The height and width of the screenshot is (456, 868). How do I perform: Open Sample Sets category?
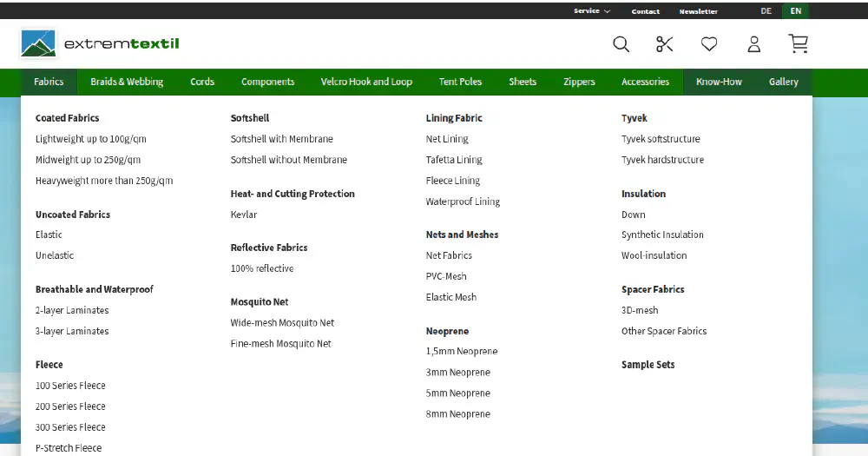(x=648, y=365)
